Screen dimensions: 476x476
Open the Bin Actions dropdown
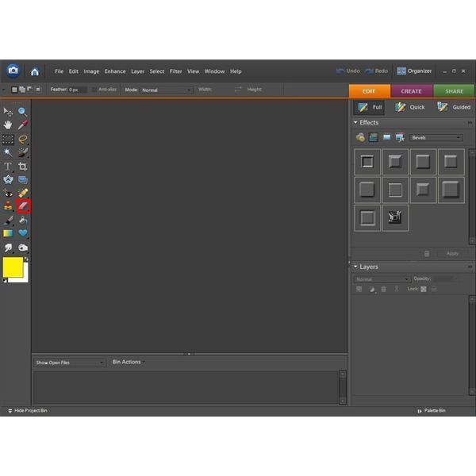129,363
